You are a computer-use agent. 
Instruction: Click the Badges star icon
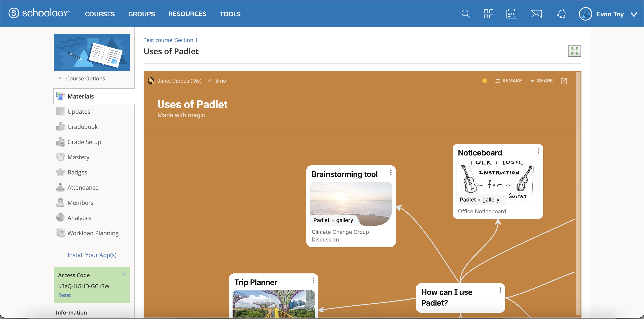[x=60, y=172]
